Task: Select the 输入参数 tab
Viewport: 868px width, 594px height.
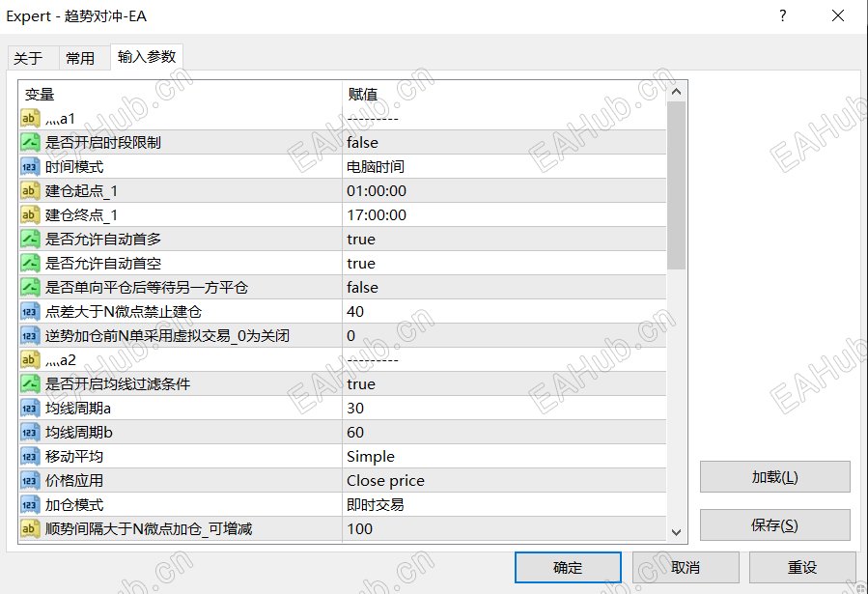Action: tap(147, 56)
